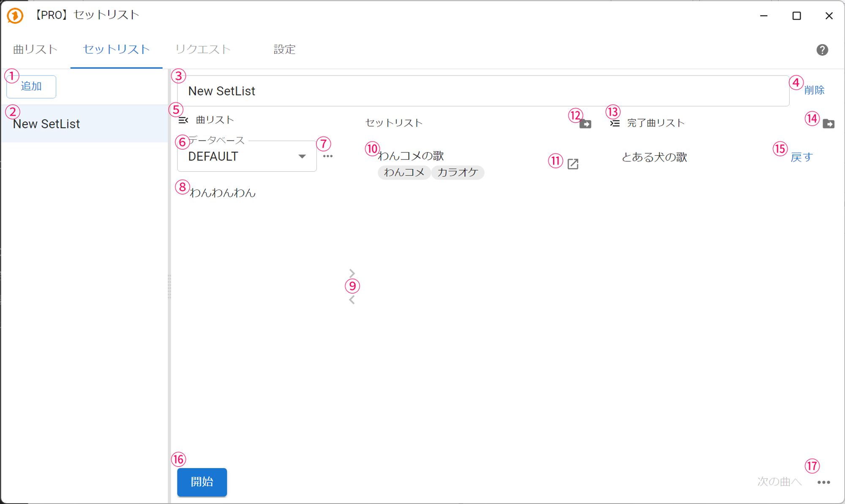Open the リクエスト tab
The height and width of the screenshot is (504, 845).
point(203,49)
